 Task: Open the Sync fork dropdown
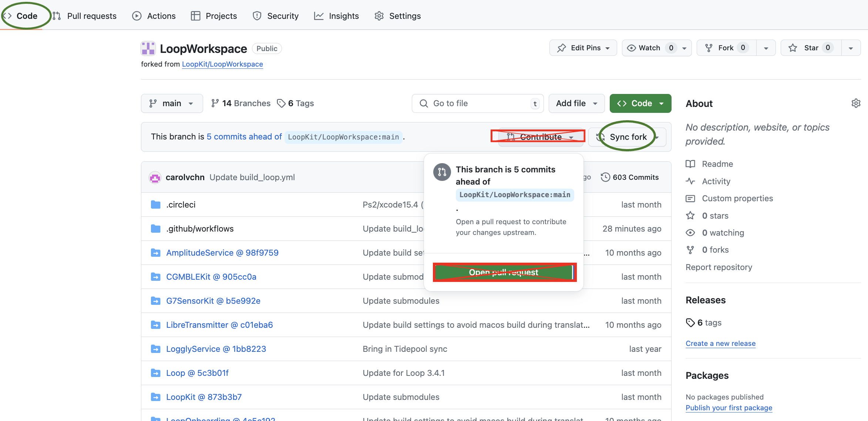628,137
